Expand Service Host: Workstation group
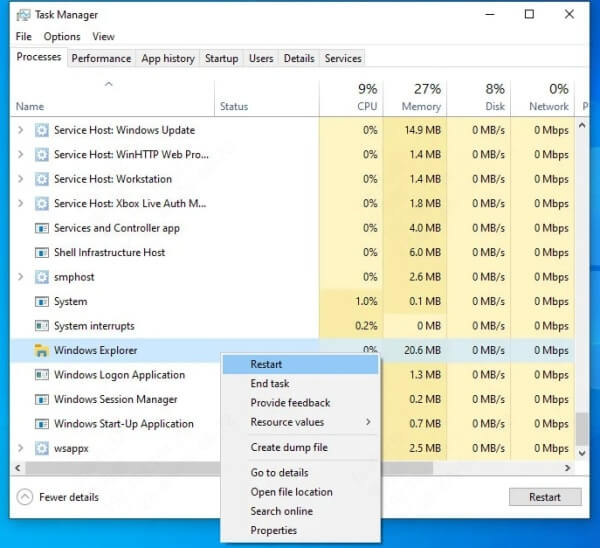The width and height of the screenshot is (600, 548). [x=21, y=179]
